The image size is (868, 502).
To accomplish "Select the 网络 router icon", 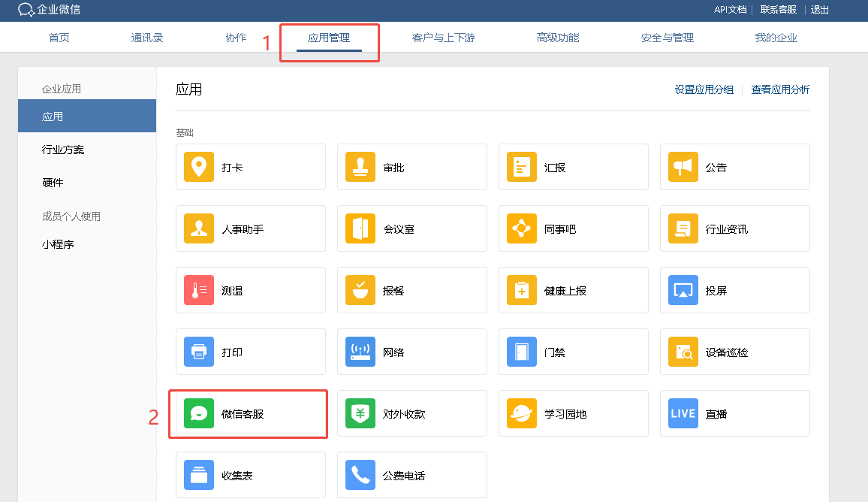I will [360, 351].
